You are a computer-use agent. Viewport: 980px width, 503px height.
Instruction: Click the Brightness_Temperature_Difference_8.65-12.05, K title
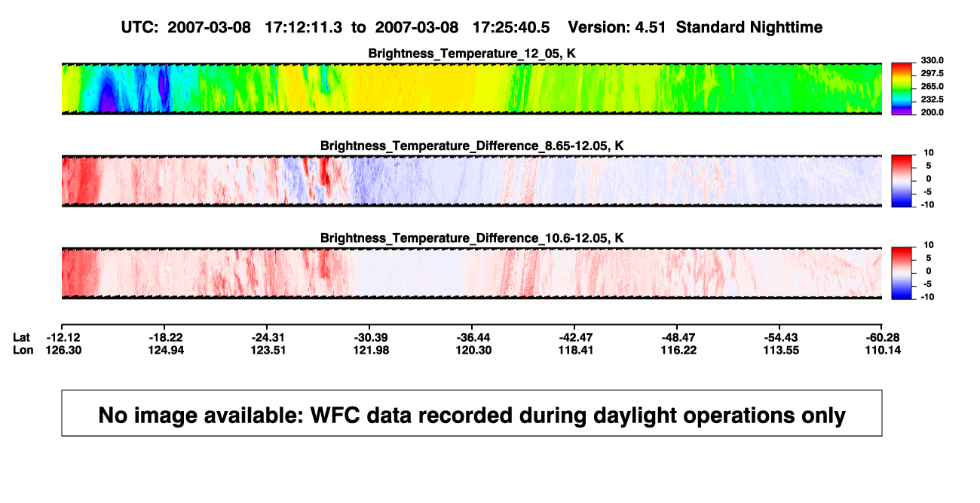(472, 146)
